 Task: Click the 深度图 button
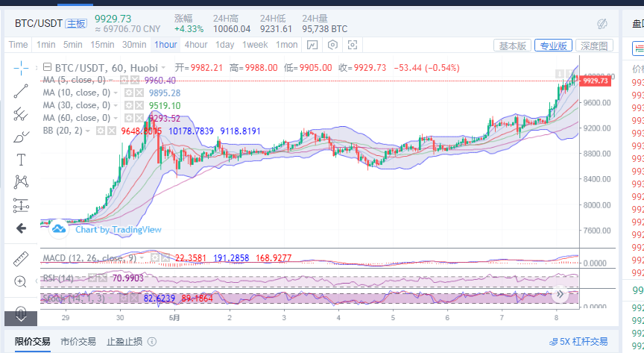(595, 46)
